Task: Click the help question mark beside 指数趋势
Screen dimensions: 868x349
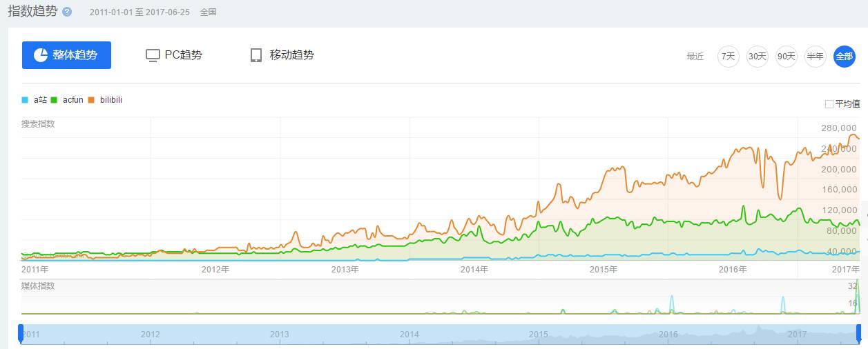Action: 67,12
